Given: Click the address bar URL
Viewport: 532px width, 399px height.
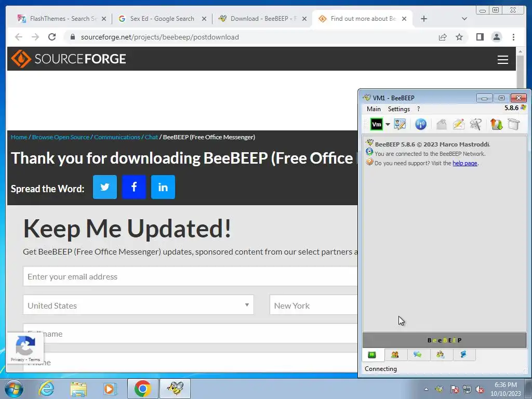Looking at the screenshot, I should coord(159,37).
